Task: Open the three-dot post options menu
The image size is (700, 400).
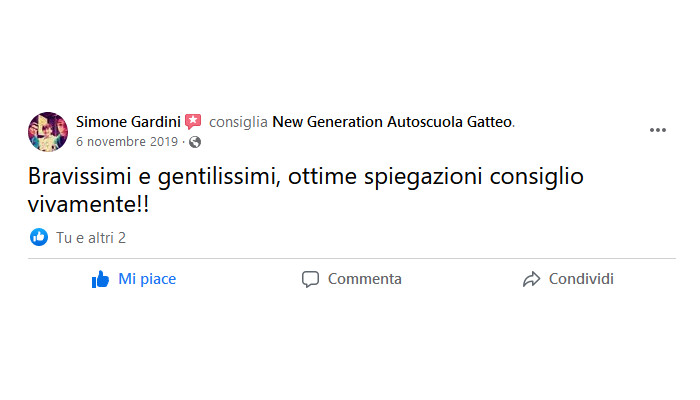Action: [658, 130]
